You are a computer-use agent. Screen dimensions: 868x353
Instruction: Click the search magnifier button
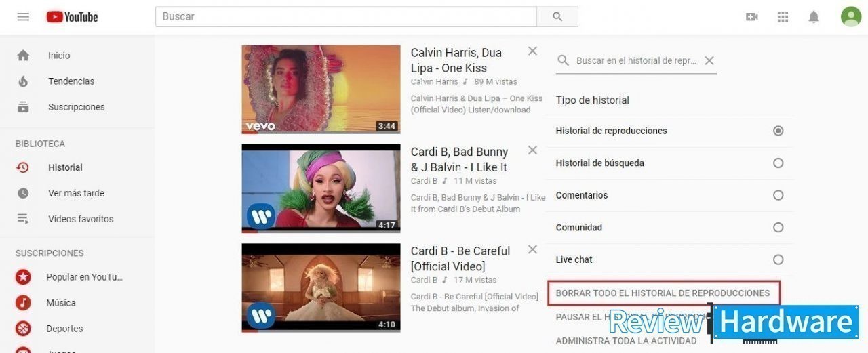coord(557,17)
